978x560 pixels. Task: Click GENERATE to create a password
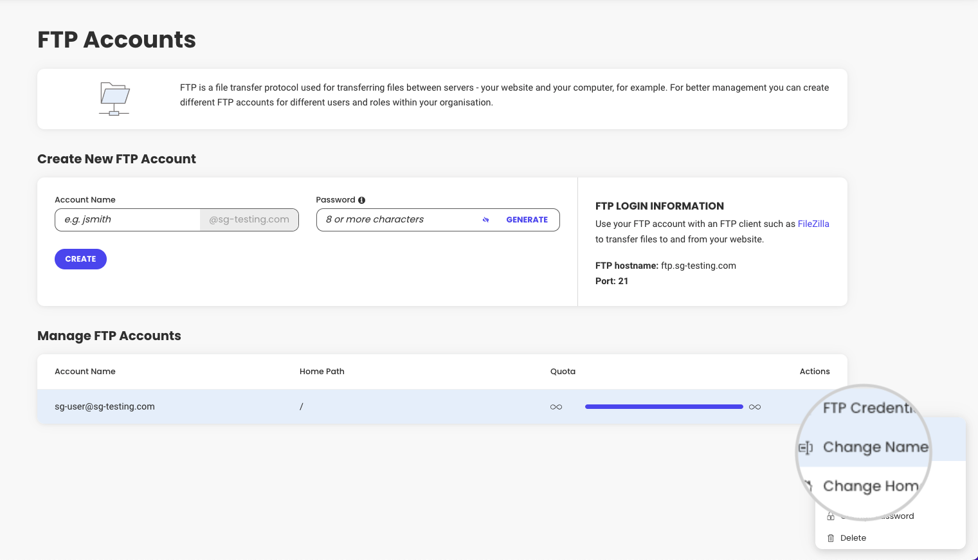tap(527, 220)
